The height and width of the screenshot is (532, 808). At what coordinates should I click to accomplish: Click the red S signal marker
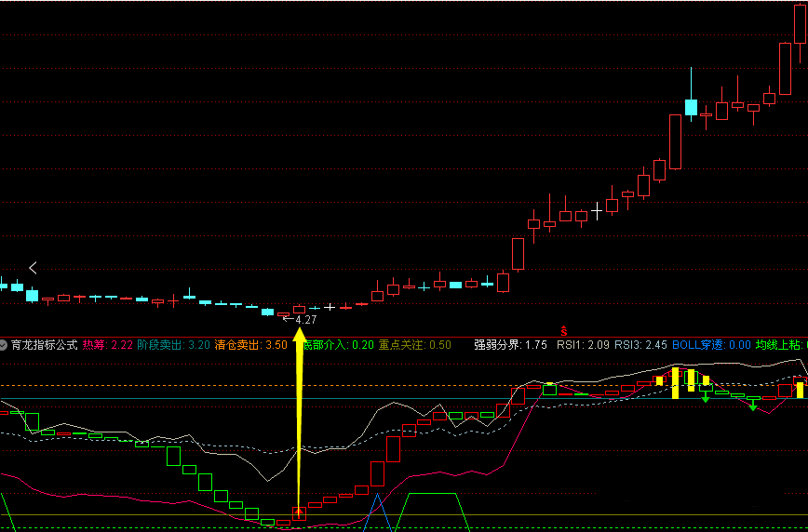pos(564,330)
